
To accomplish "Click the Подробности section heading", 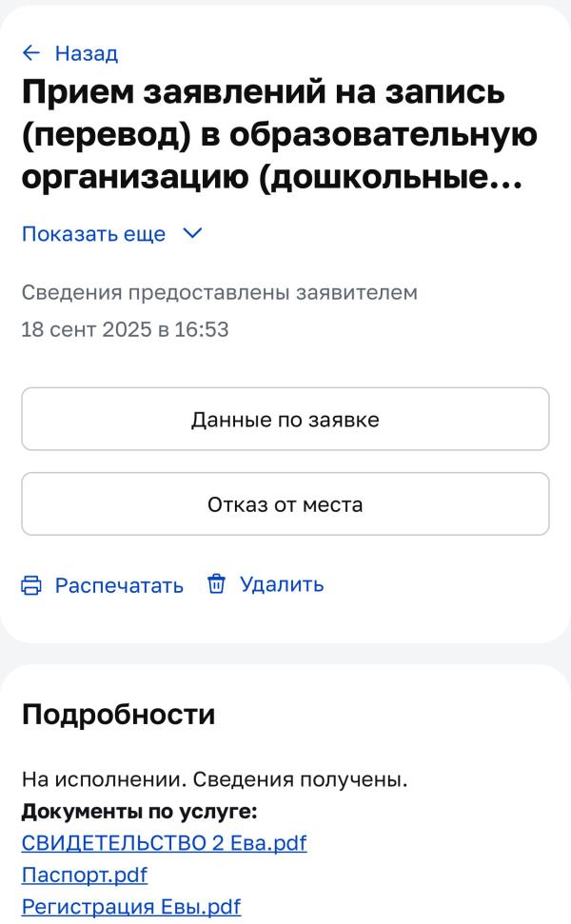I will point(118,715).
